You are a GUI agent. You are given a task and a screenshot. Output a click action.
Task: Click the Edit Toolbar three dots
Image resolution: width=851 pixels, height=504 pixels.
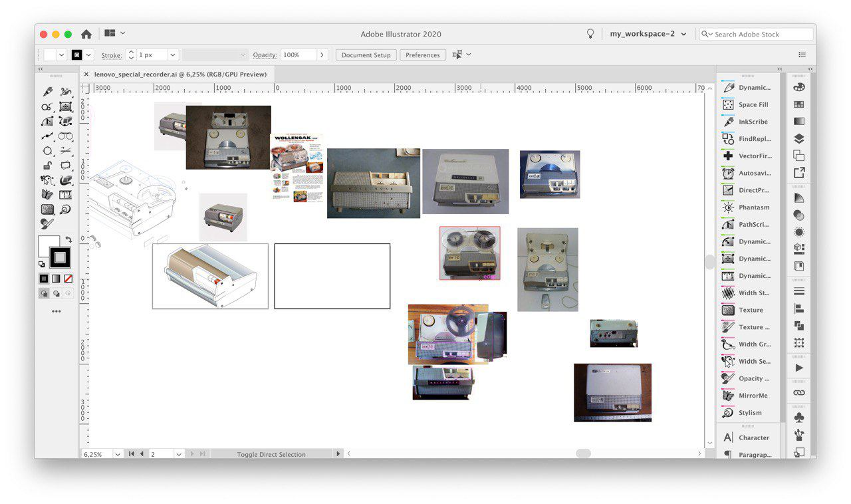(56, 311)
